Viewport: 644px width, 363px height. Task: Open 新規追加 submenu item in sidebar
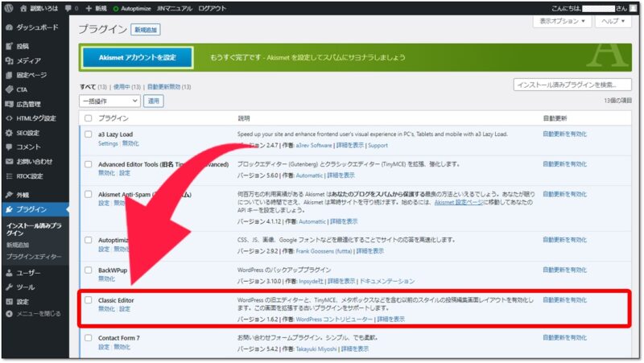pos(18,245)
